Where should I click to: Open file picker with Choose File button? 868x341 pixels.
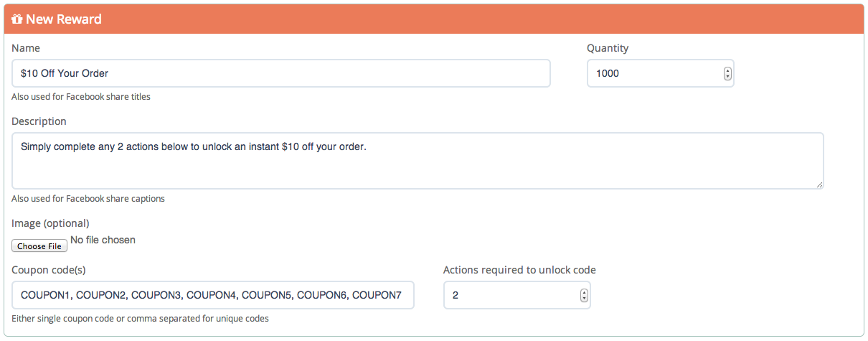[x=39, y=246]
